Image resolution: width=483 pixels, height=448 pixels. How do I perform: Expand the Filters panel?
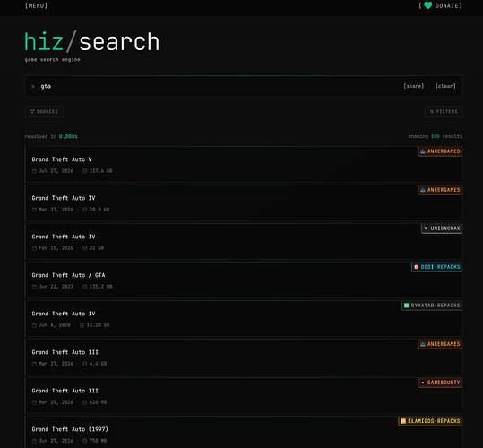pyautogui.click(x=444, y=111)
